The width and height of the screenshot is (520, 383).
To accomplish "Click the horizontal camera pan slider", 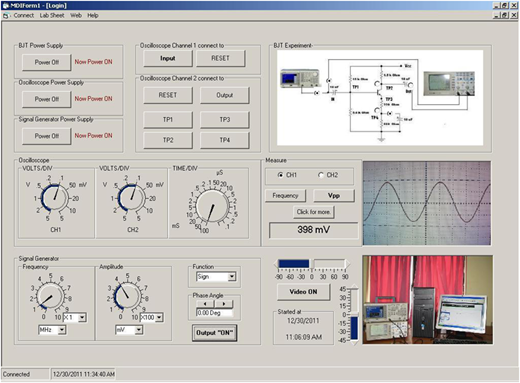I will (312, 264).
